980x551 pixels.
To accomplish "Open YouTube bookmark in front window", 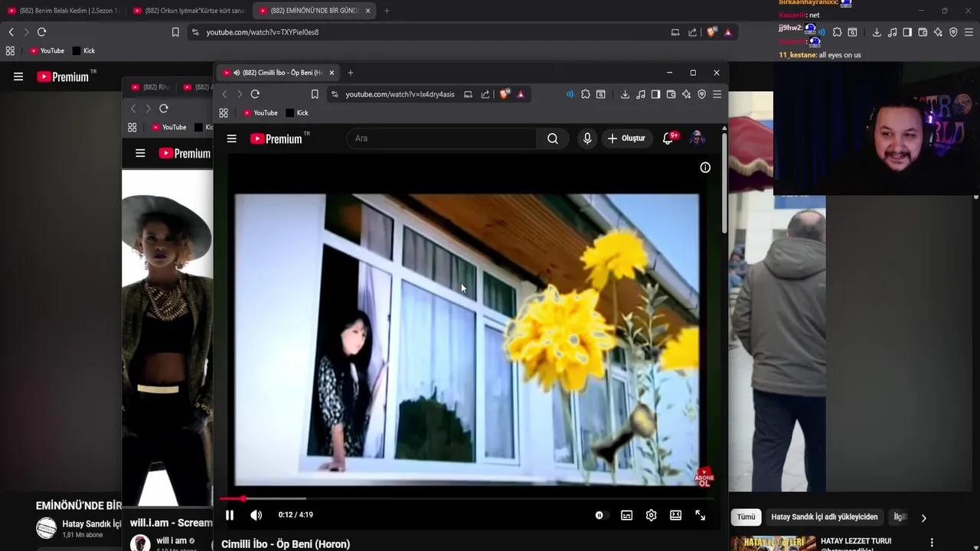I will pos(260,112).
